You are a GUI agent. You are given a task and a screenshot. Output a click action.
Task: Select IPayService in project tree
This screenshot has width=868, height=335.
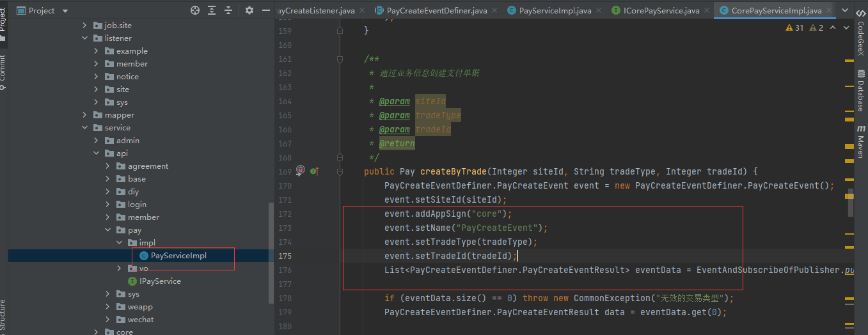[x=160, y=281]
